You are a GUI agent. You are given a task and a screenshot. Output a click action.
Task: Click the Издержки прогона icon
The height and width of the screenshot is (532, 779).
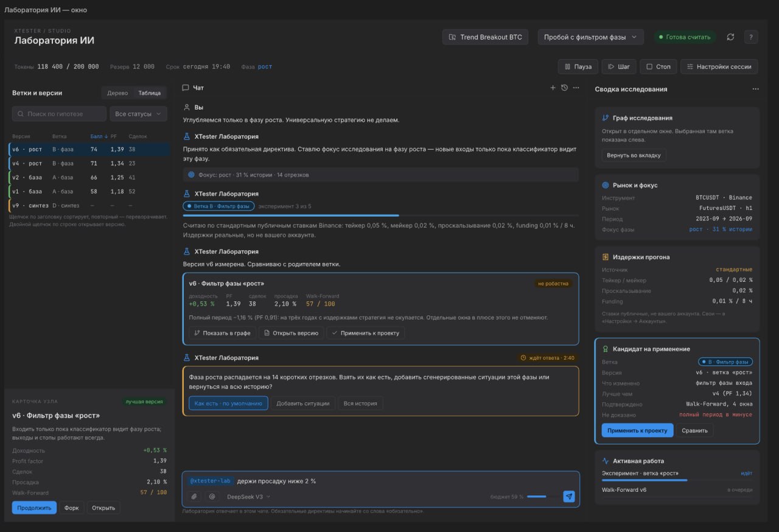605,257
